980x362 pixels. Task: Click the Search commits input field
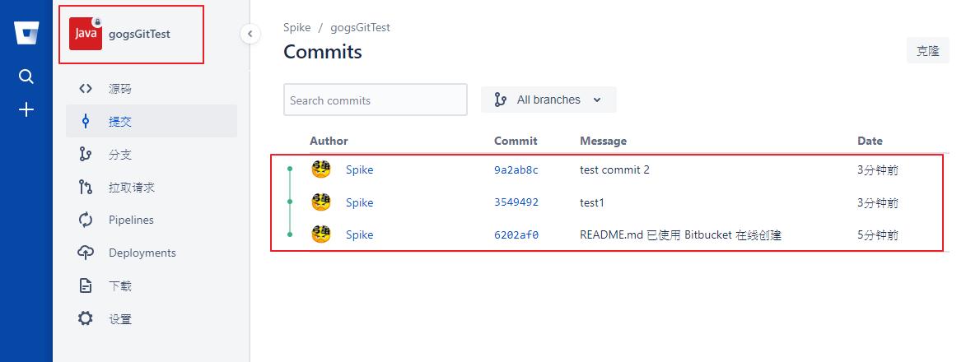375,100
